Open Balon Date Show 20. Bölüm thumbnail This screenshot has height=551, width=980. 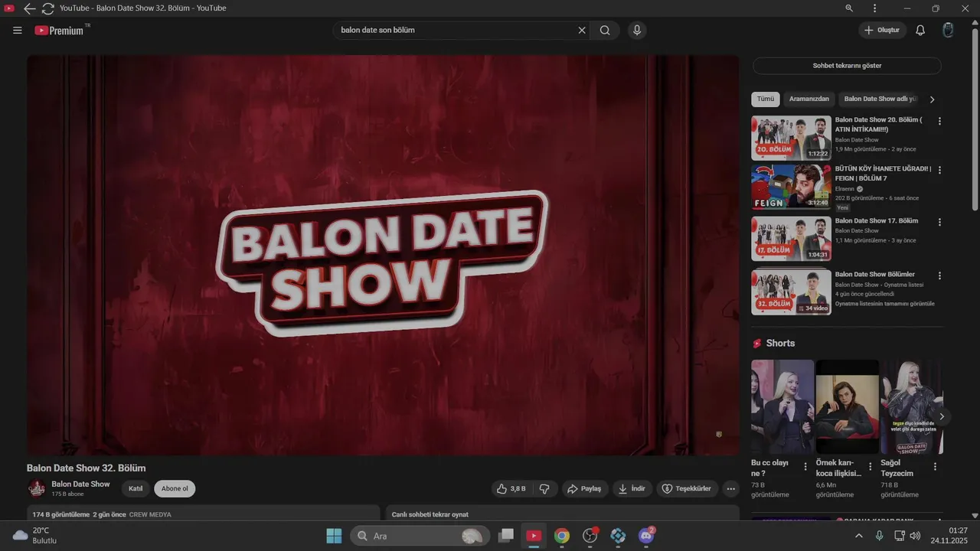pyautogui.click(x=791, y=138)
